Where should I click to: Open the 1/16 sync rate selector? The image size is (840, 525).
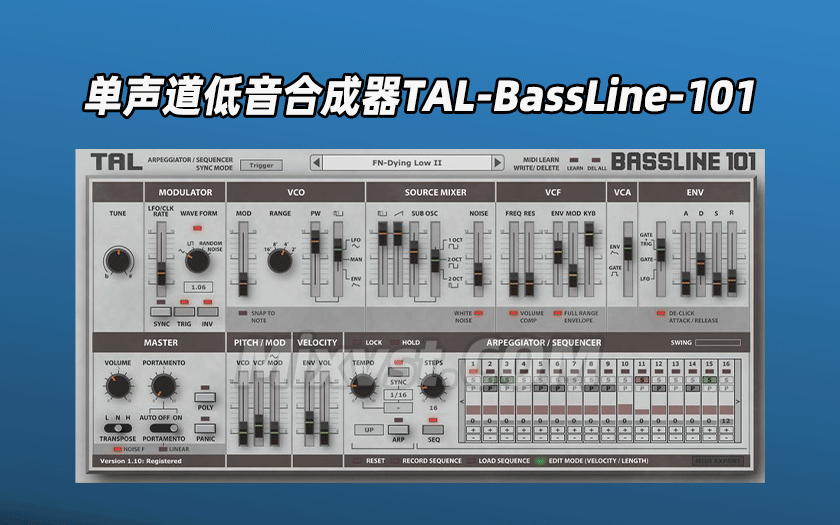(398, 395)
